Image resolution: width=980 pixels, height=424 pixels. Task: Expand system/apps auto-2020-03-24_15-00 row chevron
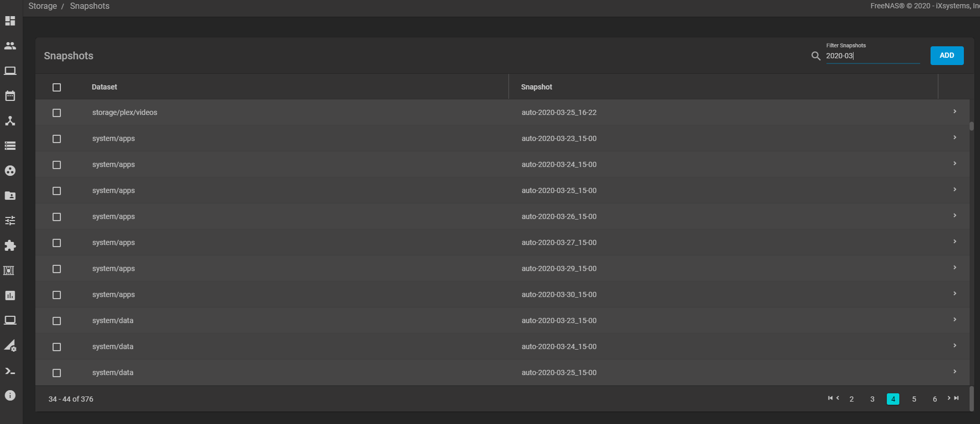(x=954, y=163)
